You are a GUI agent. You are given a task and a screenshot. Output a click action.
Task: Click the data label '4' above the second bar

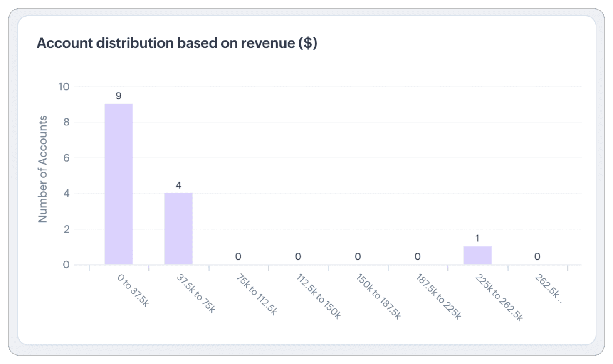[x=178, y=185]
